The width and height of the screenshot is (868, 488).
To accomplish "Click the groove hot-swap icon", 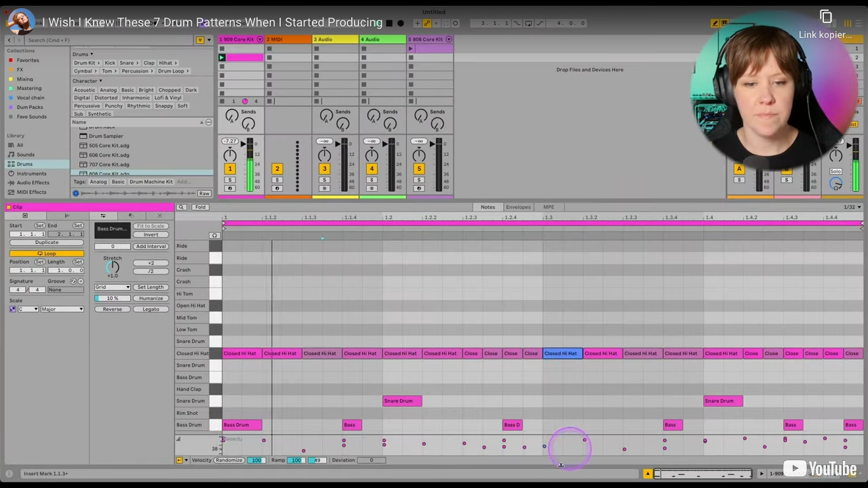I will point(74,281).
